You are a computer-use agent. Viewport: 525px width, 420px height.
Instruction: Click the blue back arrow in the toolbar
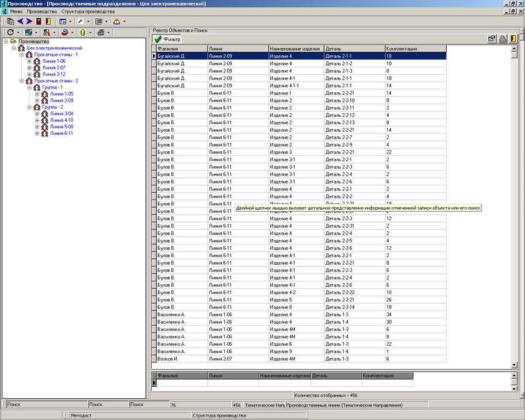20,21
